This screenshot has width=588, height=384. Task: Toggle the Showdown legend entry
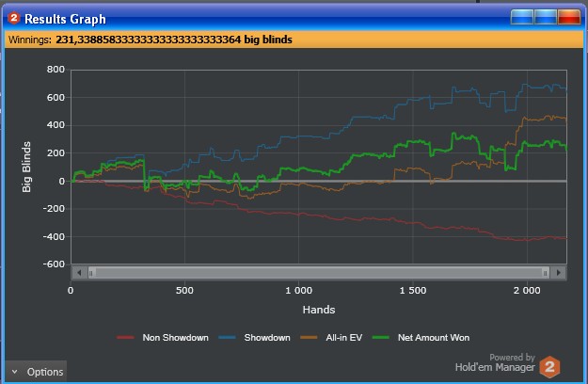point(254,338)
